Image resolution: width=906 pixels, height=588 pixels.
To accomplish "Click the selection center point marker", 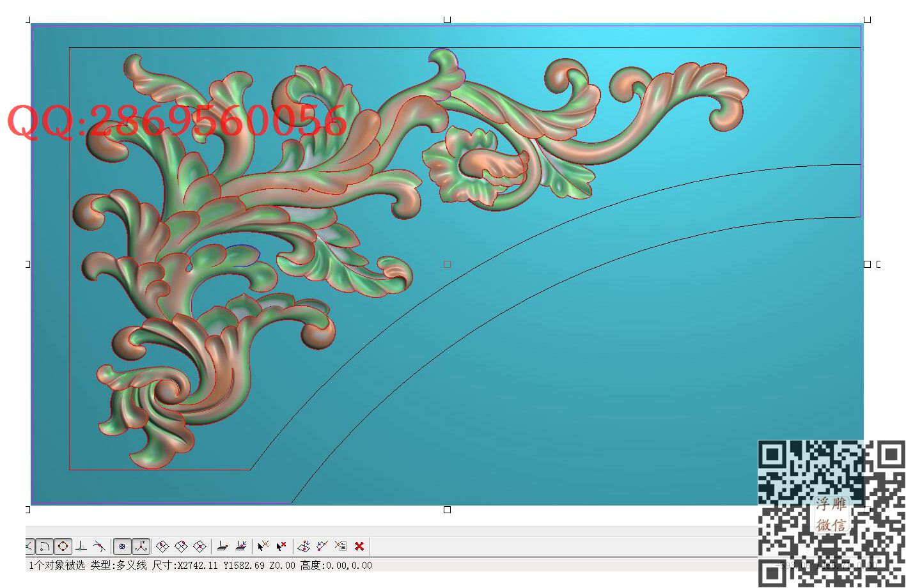I will click(x=447, y=264).
